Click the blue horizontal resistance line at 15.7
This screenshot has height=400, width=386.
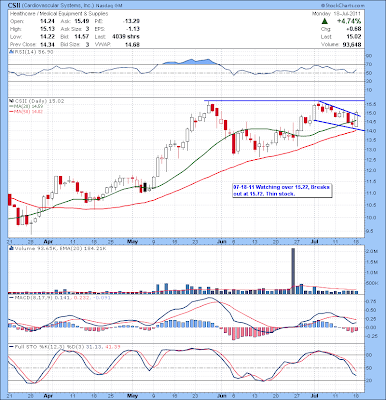[x=285, y=101]
